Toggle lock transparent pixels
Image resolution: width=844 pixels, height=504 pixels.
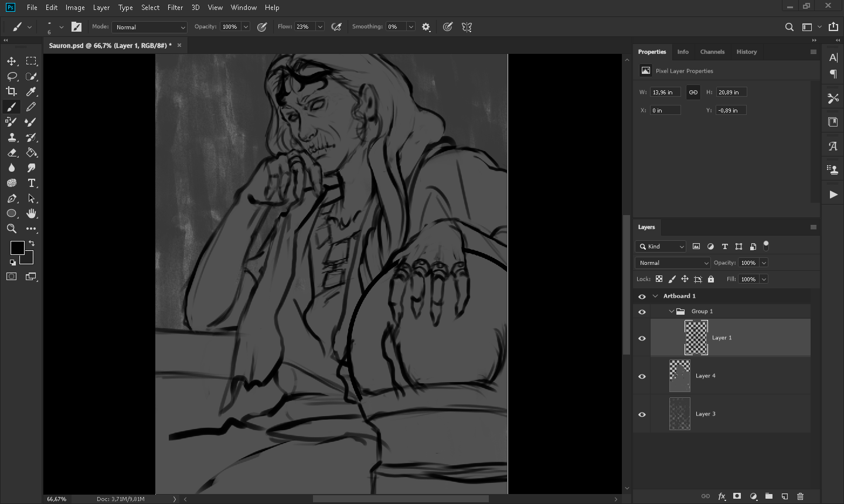click(659, 279)
